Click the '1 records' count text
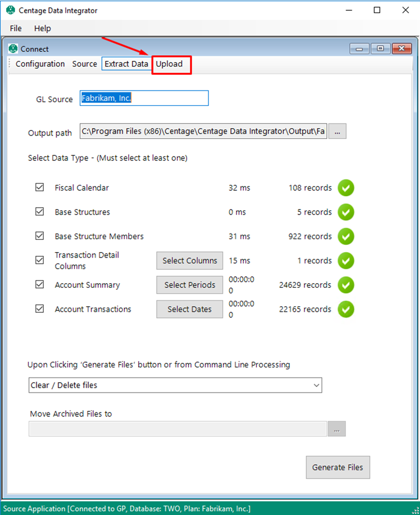The width and height of the screenshot is (420, 515). click(x=314, y=261)
